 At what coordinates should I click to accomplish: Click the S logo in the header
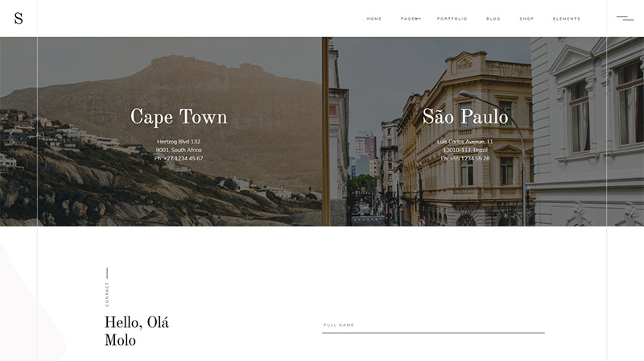tap(19, 19)
